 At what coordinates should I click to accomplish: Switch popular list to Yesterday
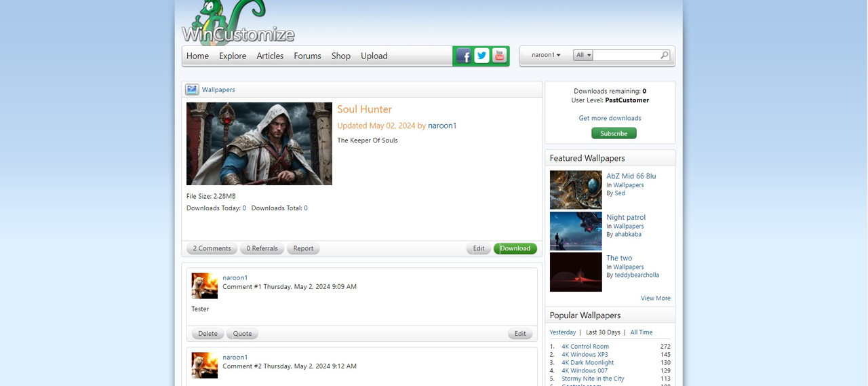click(563, 332)
